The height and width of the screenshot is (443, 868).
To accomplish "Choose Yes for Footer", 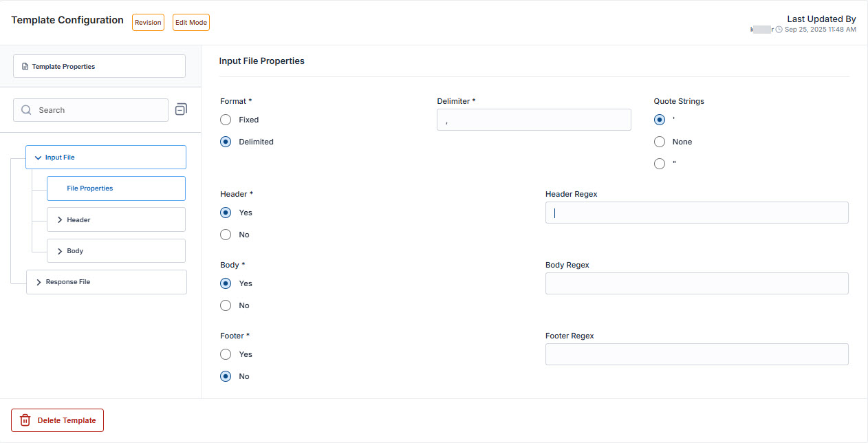I will point(226,354).
